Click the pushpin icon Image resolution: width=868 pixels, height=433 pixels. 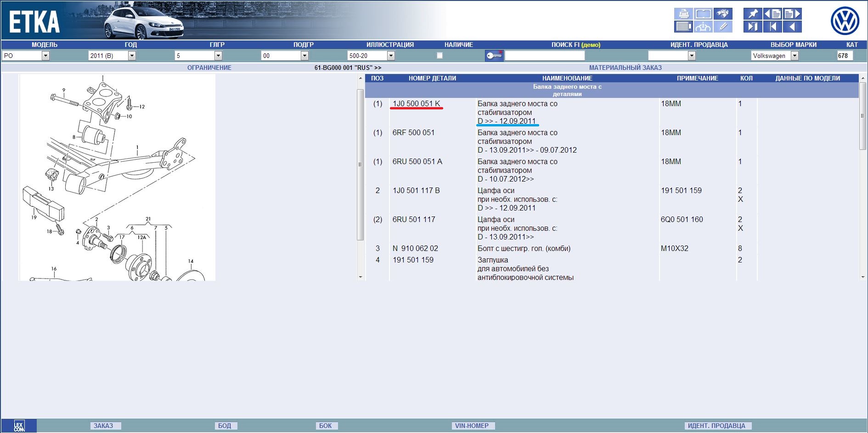point(753,14)
